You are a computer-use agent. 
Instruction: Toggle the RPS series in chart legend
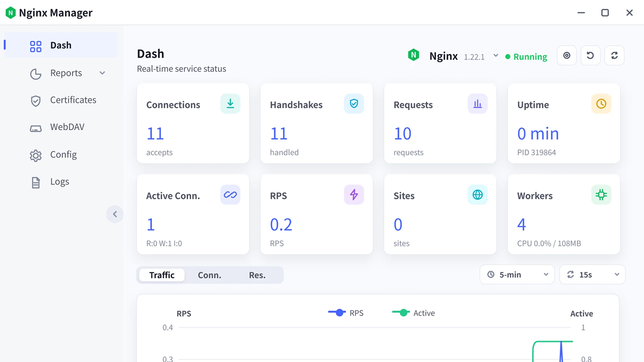pos(346,313)
